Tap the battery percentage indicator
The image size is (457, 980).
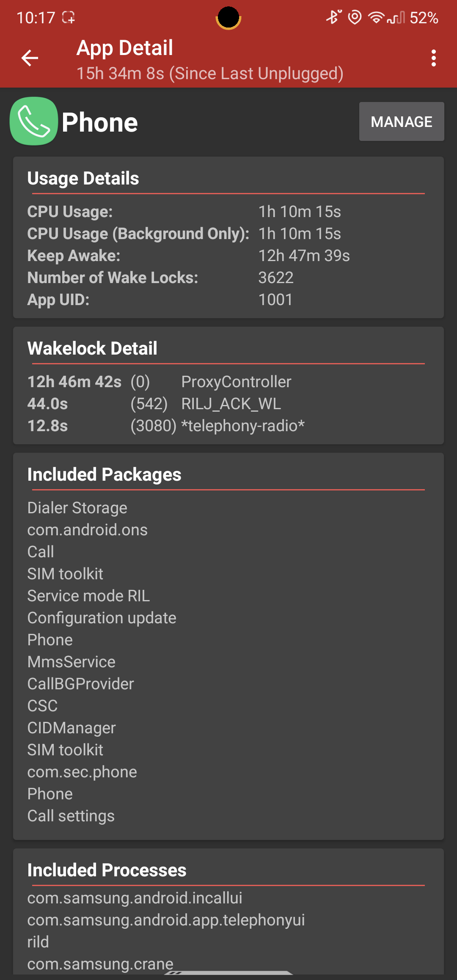coord(424,17)
